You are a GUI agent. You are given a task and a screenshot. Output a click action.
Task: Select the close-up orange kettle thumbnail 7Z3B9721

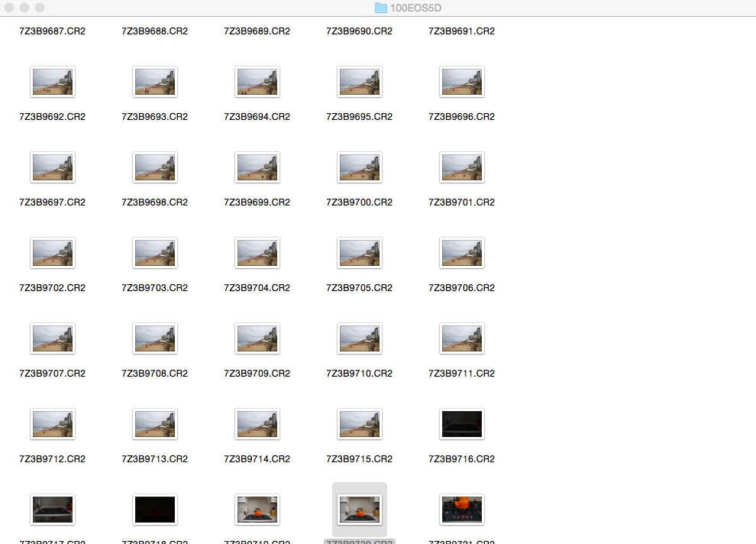click(x=461, y=510)
